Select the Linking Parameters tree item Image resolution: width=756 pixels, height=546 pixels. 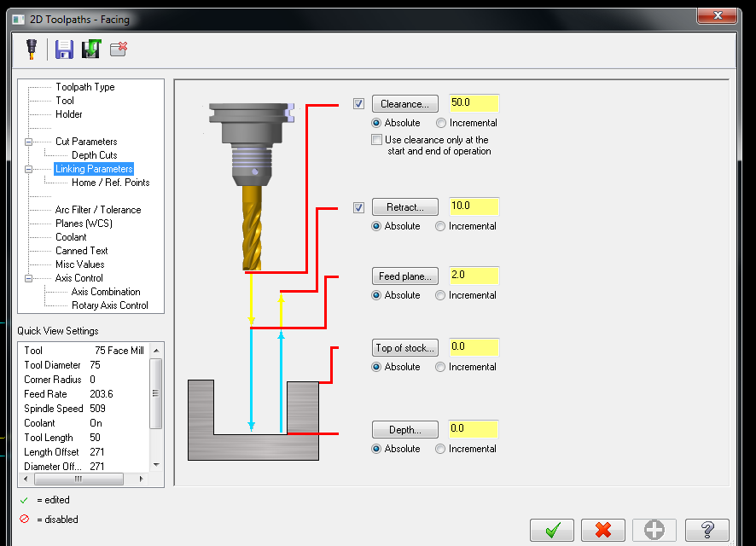[x=94, y=169]
